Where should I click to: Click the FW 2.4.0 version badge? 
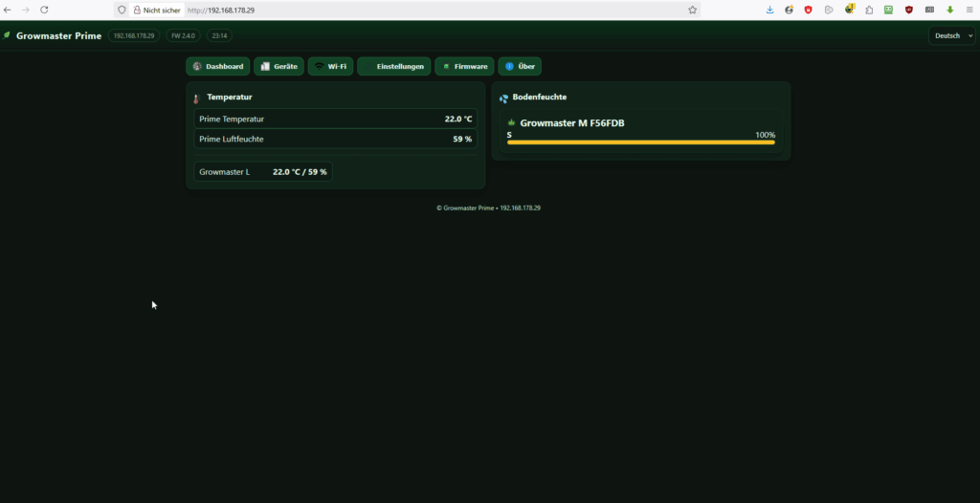tap(183, 36)
